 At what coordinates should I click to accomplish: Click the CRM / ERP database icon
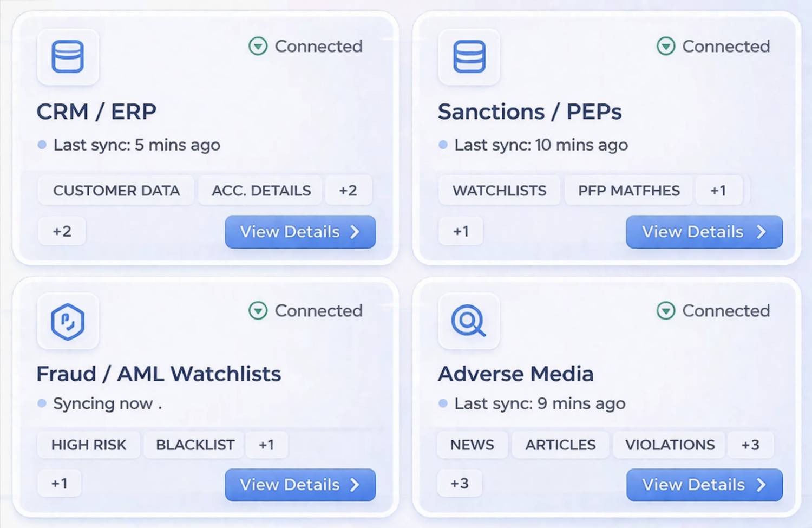coord(67,57)
